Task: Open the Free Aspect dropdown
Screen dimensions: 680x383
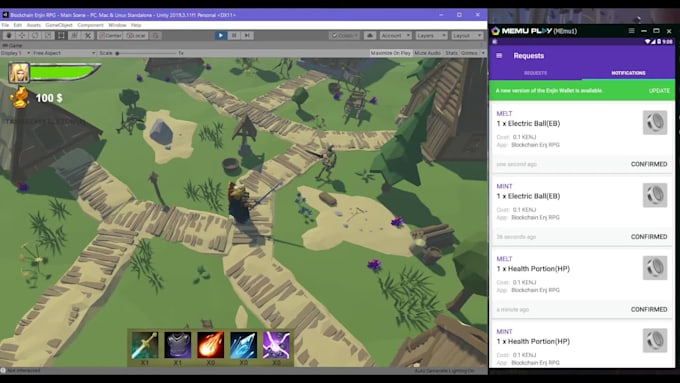Action: 64,53
